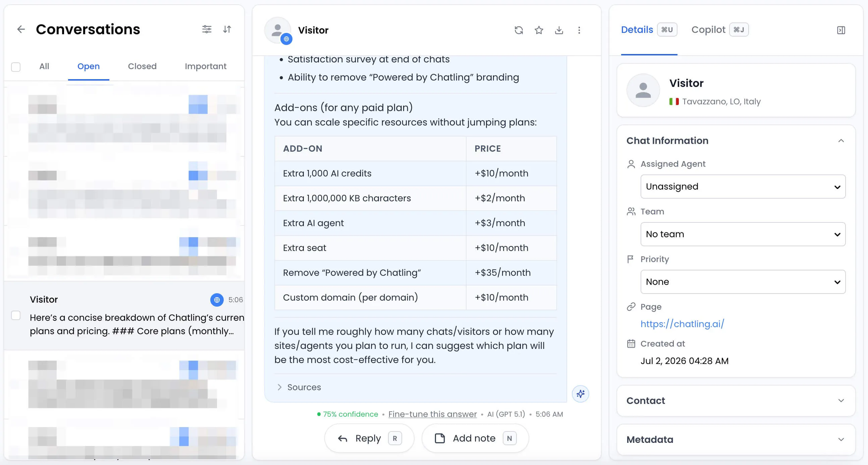Click the +$3/month price cell
The width and height of the screenshot is (868, 465).
(x=511, y=223)
